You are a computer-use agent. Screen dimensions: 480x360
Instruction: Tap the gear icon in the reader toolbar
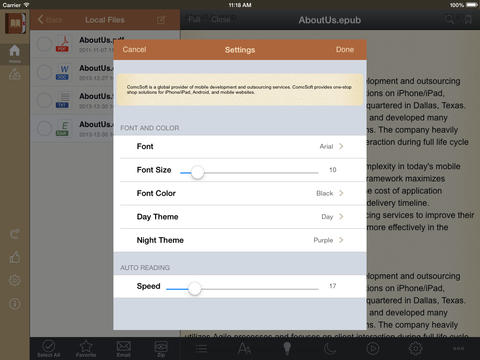point(415,349)
